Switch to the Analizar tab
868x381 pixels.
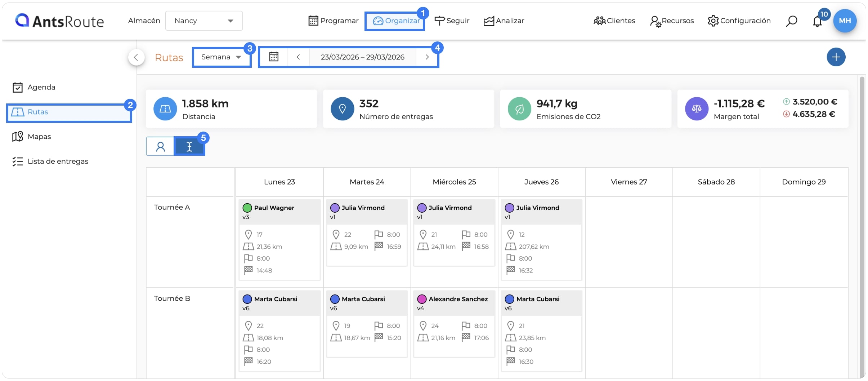[x=504, y=21]
